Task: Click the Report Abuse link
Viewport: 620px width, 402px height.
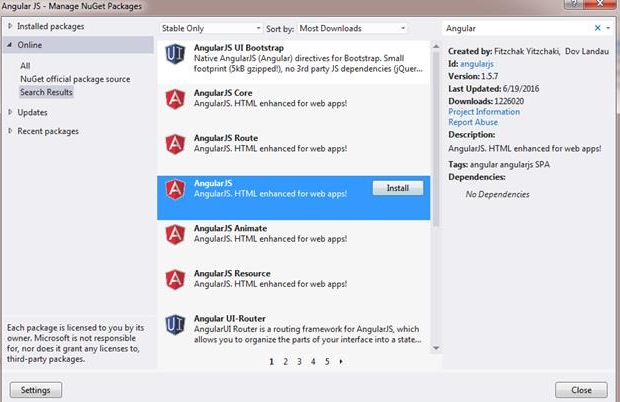Action: tap(473, 123)
